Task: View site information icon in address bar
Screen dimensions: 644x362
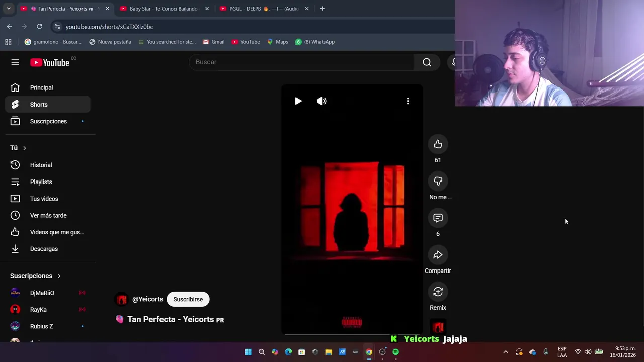Action: point(57,27)
